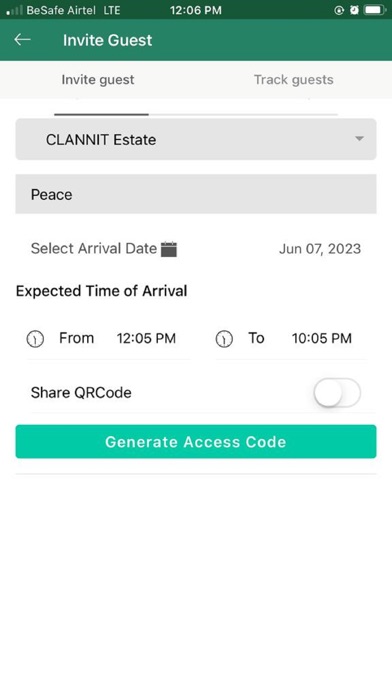This screenshot has width=392, height=696.
Task: Tap the clock icon beside To
Action: [x=224, y=339]
